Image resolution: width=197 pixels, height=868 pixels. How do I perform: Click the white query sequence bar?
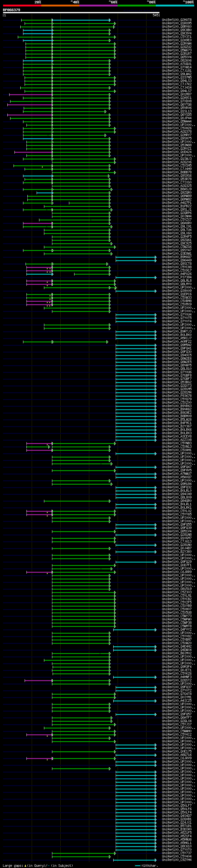(x=81, y=12)
